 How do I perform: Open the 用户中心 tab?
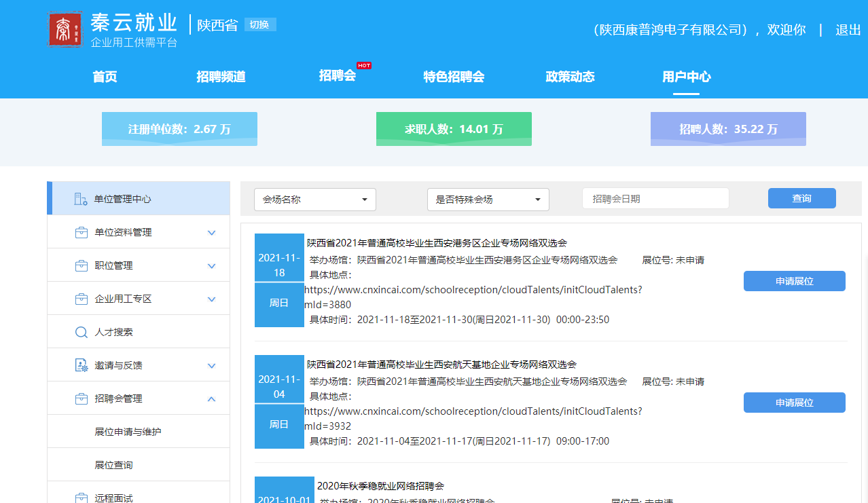click(x=687, y=77)
